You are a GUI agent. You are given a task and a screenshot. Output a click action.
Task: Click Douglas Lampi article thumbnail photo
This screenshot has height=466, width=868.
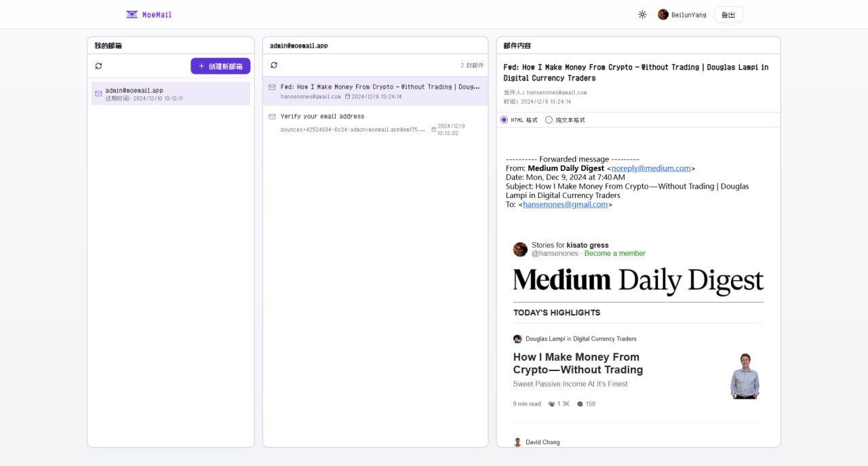point(745,376)
